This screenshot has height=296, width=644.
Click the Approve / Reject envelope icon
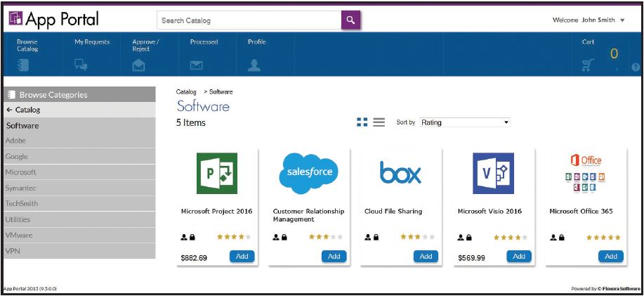(138, 65)
